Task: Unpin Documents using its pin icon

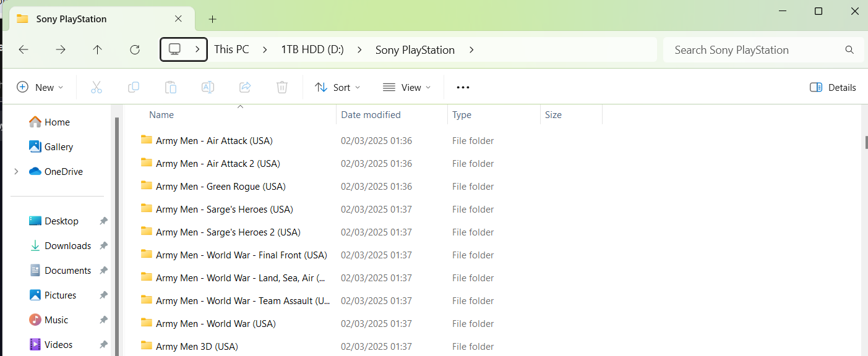Action: tap(103, 270)
